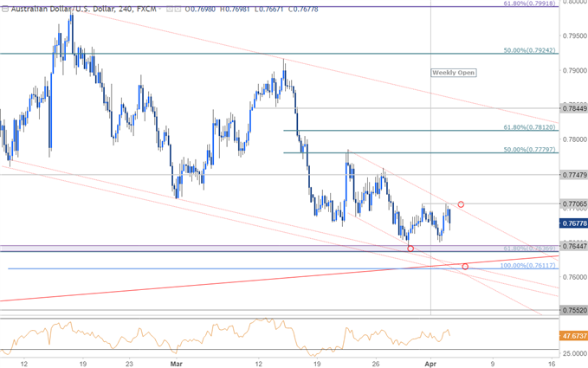Select the 0.75520 price level tag
This screenshot has width=588, height=368.
coord(574,310)
